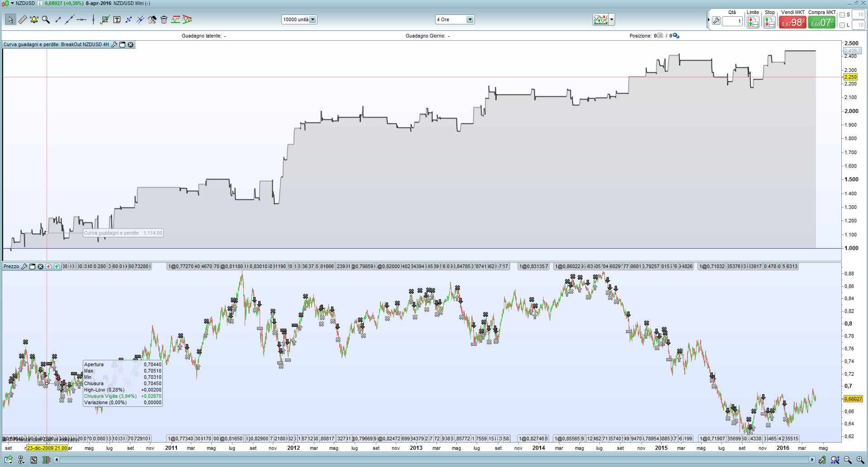Click the Stop order icon
868x467 pixels.
[x=769, y=22]
